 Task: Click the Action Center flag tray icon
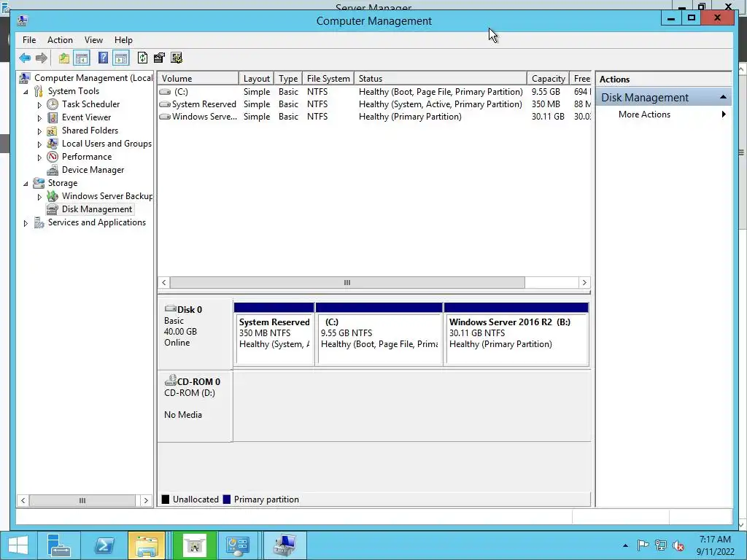(643, 545)
